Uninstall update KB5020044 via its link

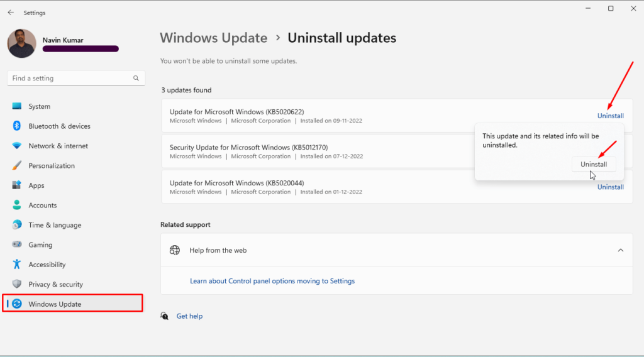[x=610, y=187]
